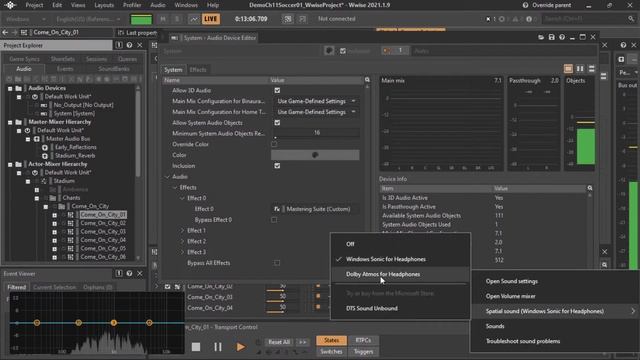The width and height of the screenshot is (640, 360).
Task: Adjust Minimum System Audio Objects slider
Action: pyautogui.click(x=315, y=133)
